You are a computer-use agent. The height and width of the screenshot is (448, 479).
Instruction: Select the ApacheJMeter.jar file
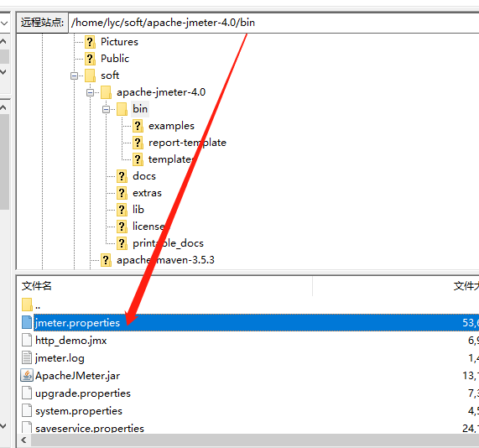(77, 376)
